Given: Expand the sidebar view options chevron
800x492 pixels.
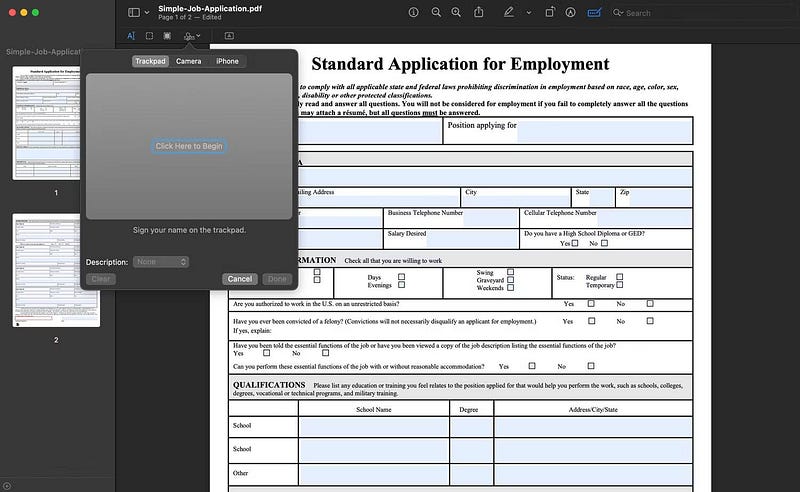Looking at the screenshot, I should [x=148, y=12].
